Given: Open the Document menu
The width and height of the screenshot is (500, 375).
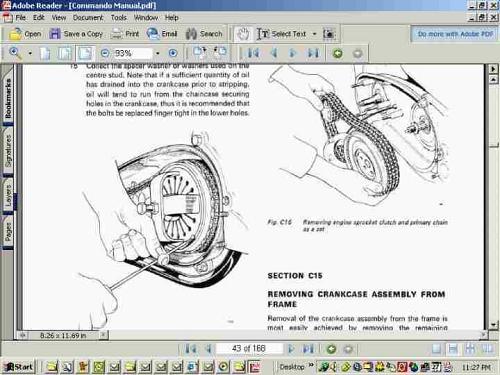Looking at the screenshot, I should click(88, 18).
